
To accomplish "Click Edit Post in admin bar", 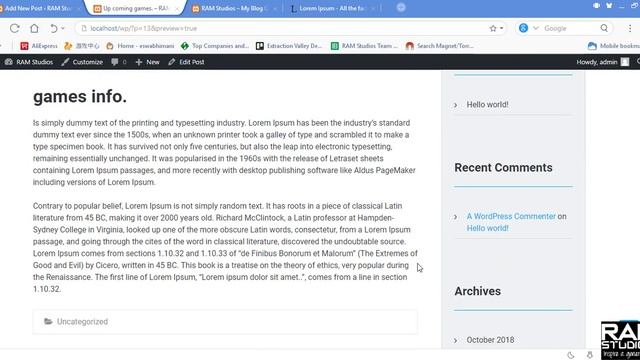I will click(x=186, y=62).
